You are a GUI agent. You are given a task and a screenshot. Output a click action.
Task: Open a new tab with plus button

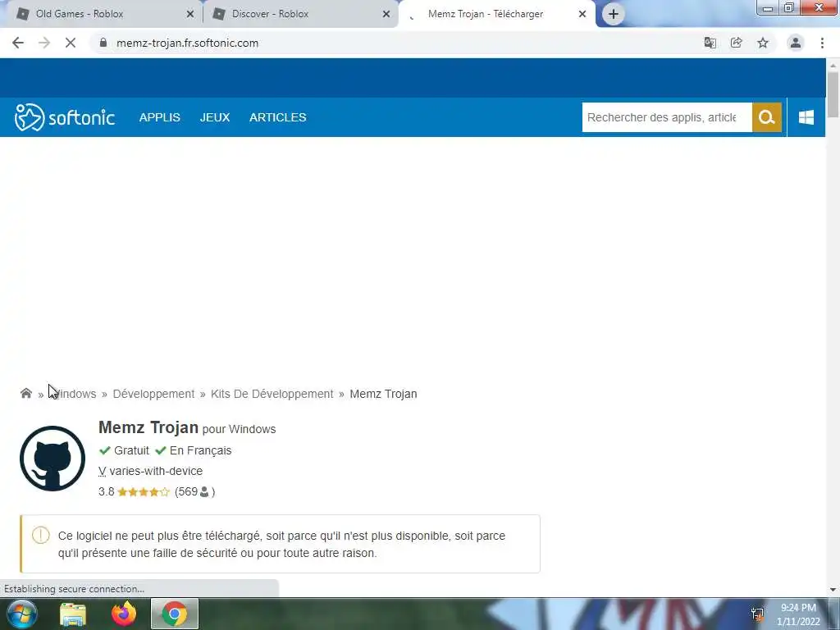click(614, 14)
